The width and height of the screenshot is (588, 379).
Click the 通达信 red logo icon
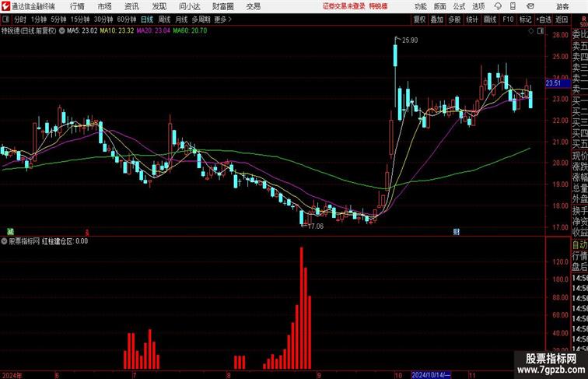(x=5, y=6)
